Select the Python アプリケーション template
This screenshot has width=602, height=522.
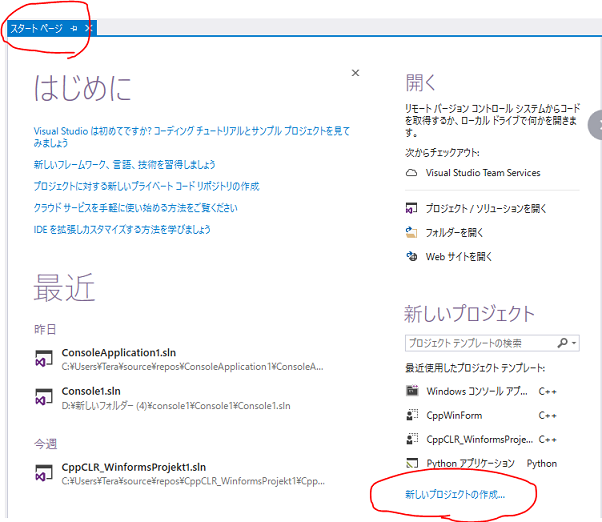tap(481, 463)
